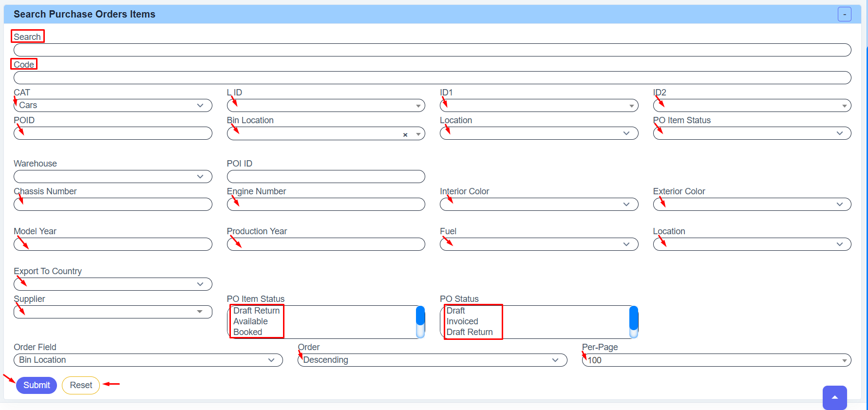Open the ID1 dropdown

(x=539, y=105)
